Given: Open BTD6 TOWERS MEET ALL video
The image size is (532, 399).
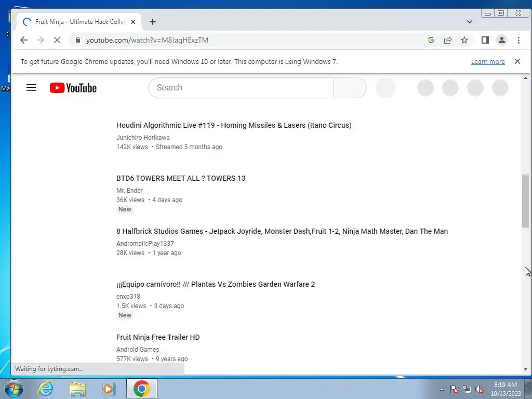Looking at the screenshot, I should 180,178.
